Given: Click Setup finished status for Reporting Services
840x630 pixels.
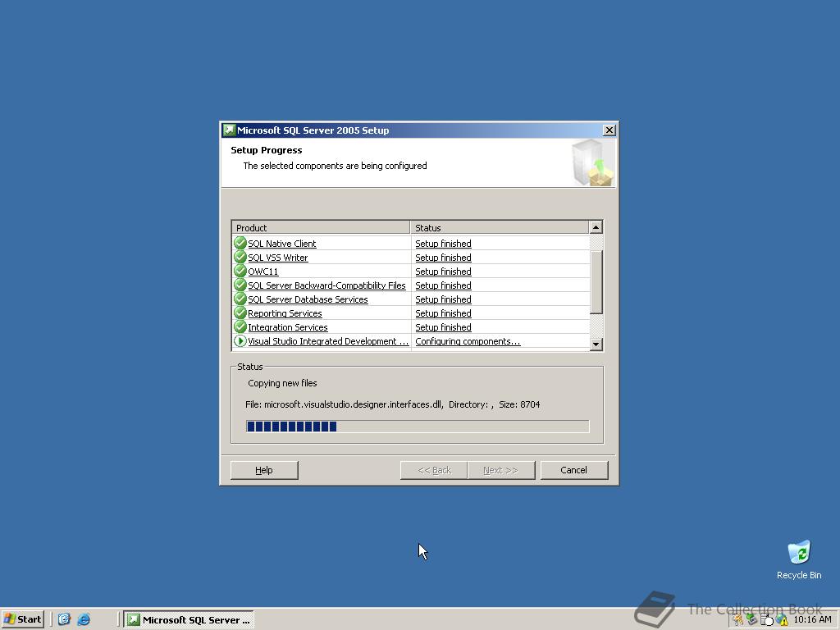Looking at the screenshot, I should [443, 313].
